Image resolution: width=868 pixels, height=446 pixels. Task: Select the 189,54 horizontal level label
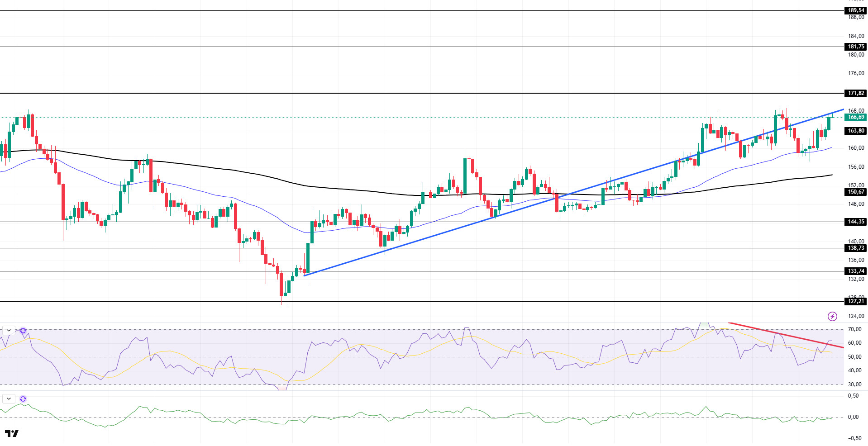(x=856, y=10)
